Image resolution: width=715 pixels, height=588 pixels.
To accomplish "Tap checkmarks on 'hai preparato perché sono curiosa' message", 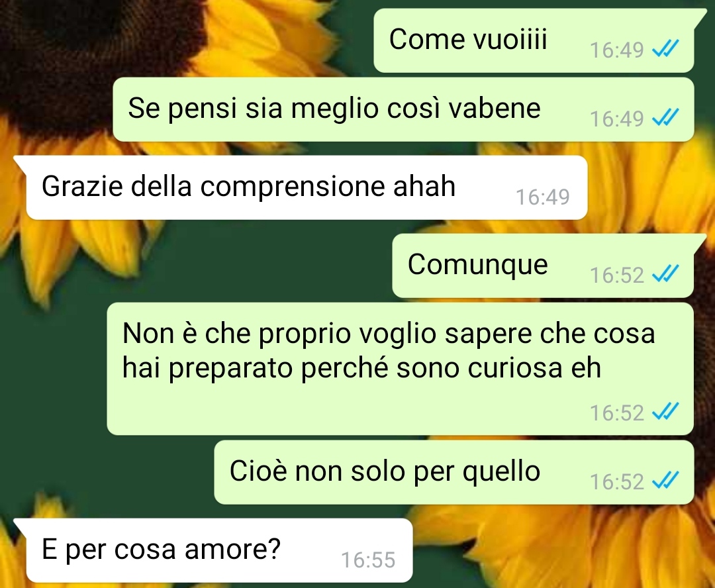I will tap(666, 411).
